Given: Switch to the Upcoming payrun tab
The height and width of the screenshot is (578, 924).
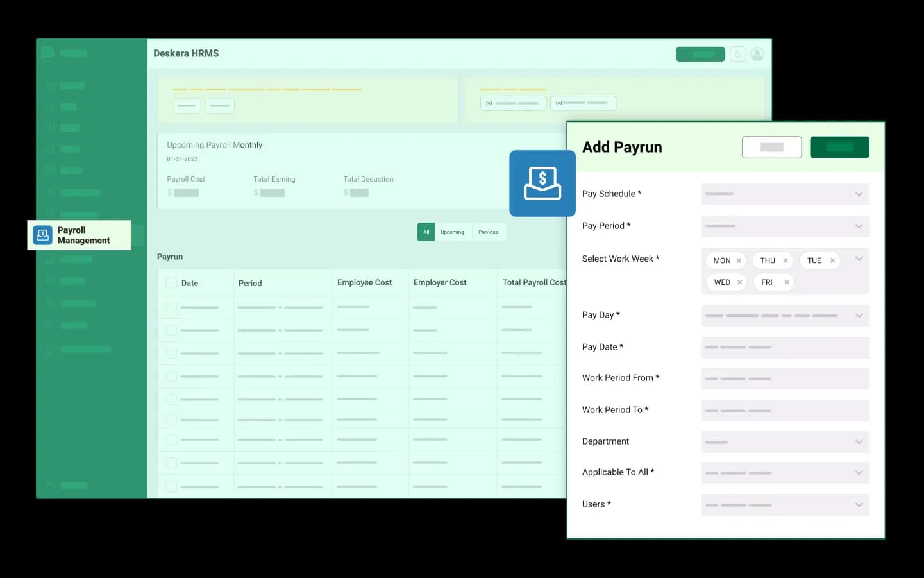Looking at the screenshot, I should (452, 232).
